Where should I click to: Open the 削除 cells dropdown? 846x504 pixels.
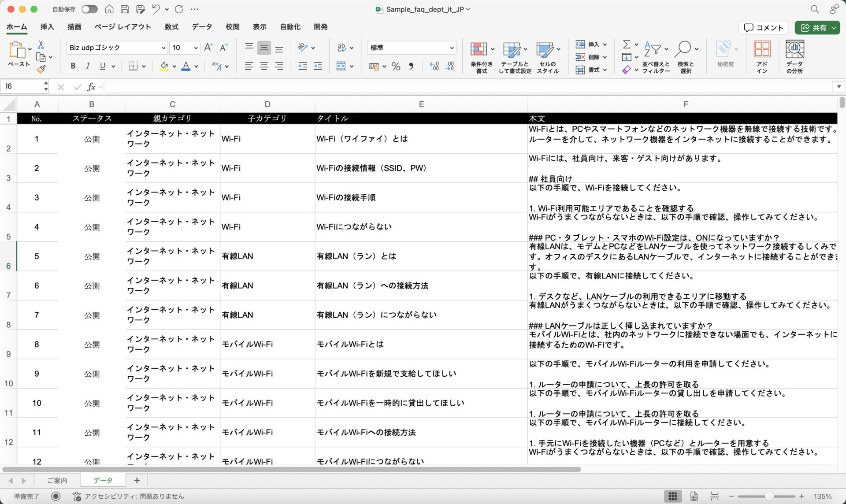pyautogui.click(x=591, y=57)
